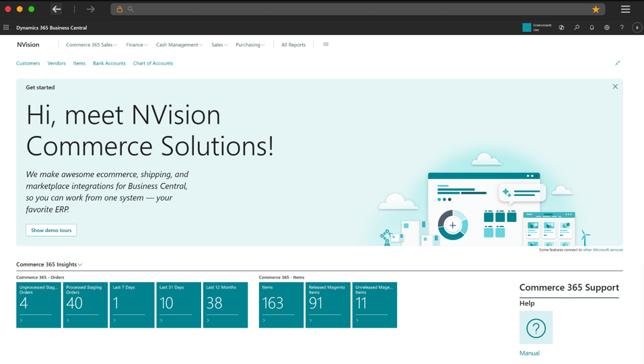Click the collapse arrows icon below header

(617, 63)
